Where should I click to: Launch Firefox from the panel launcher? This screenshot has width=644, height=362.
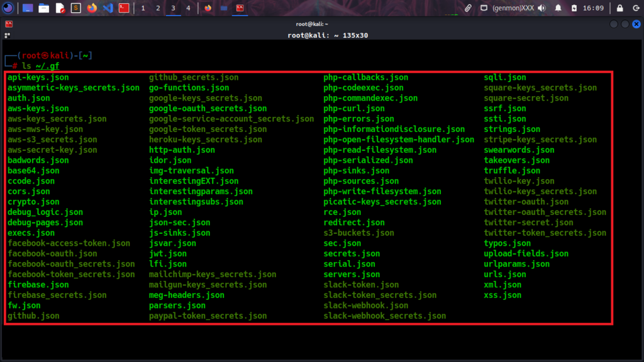[x=92, y=8]
